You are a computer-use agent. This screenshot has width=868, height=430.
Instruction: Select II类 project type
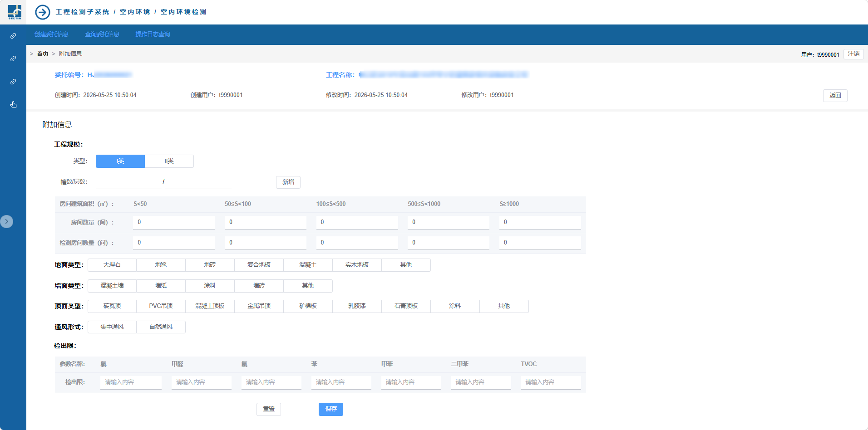[169, 161]
